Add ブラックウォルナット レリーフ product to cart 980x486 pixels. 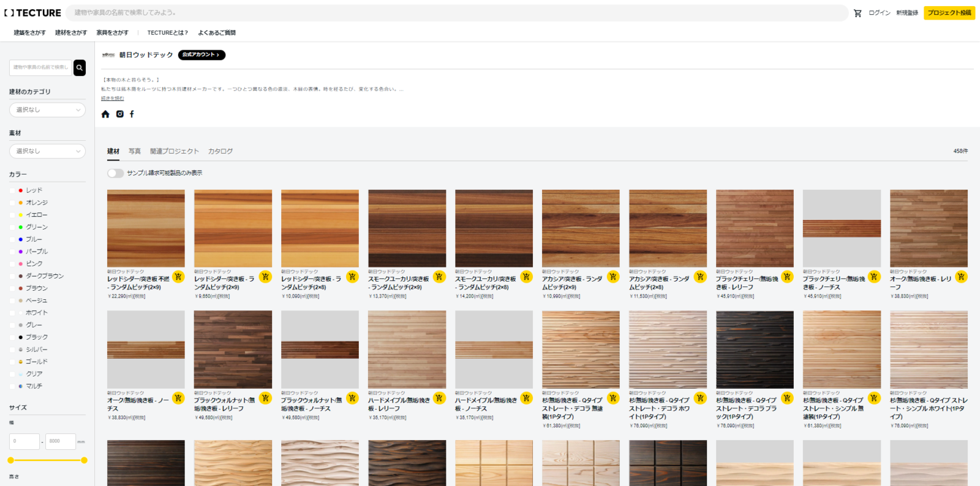coord(265,398)
